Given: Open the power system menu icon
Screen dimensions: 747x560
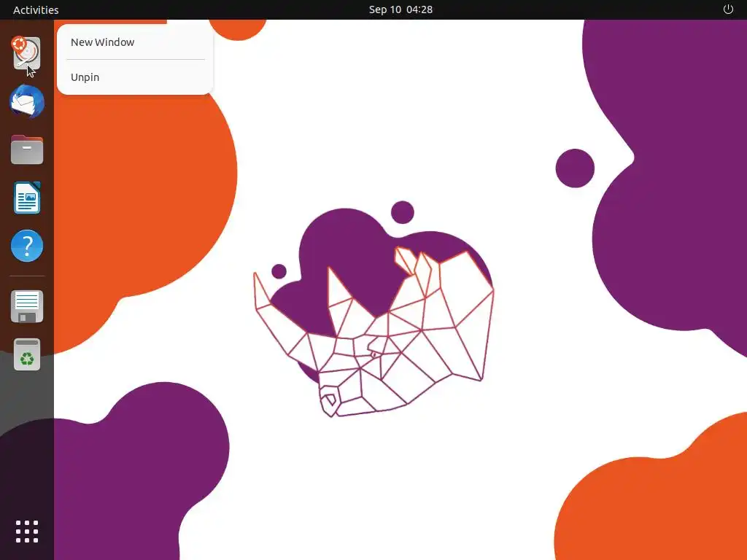Looking at the screenshot, I should [x=728, y=9].
